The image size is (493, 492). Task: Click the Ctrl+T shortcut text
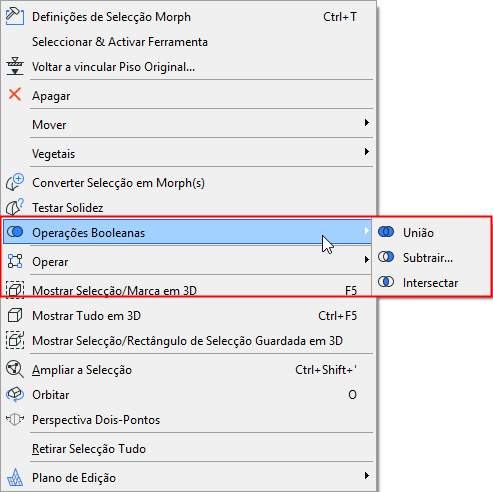340,17
